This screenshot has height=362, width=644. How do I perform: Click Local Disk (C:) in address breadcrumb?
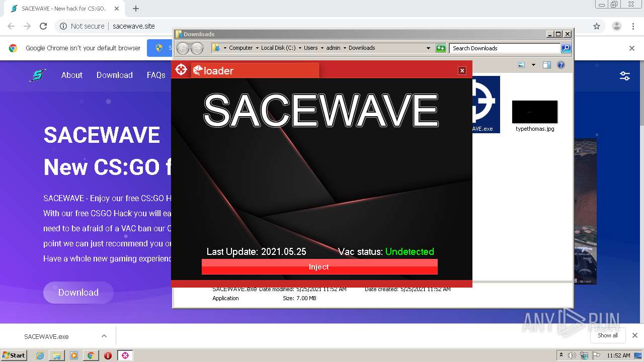point(278,48)
